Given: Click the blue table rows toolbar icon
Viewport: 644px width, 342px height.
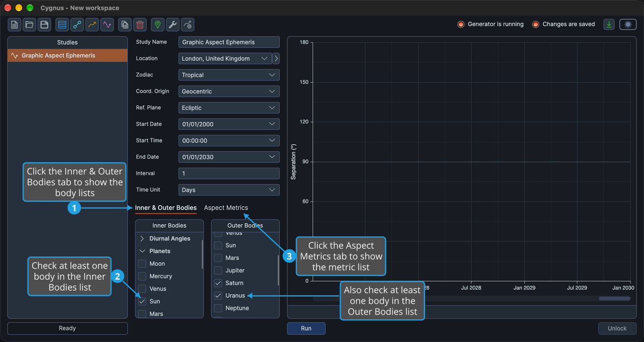Looking at the screenshot, I should (62, 25).
